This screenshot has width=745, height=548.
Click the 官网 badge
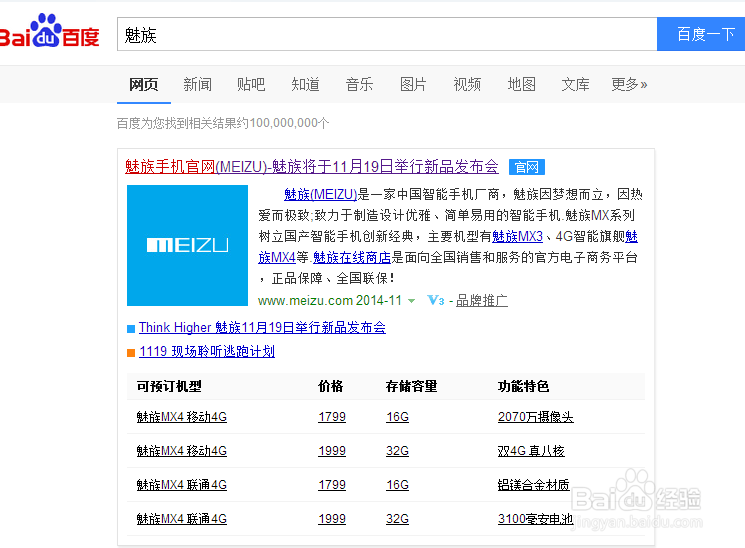pos(526,167)
